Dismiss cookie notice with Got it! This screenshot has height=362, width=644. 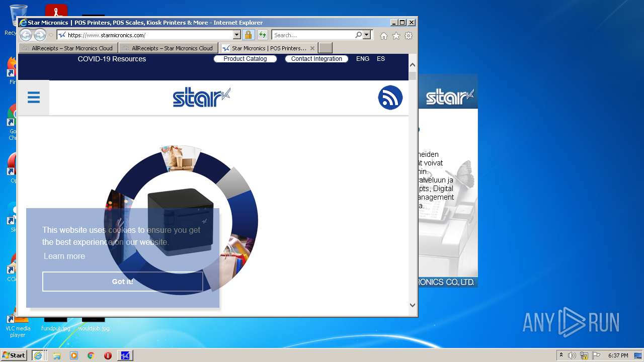point(123,282)
